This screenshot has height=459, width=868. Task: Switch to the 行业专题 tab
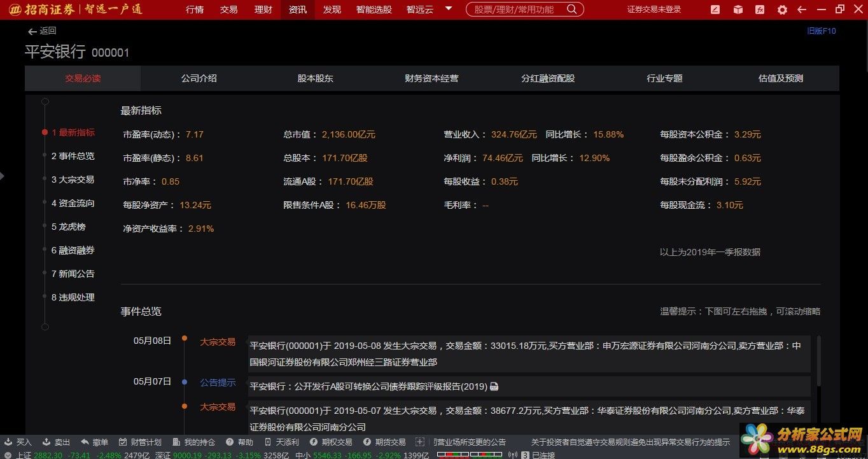click(664, 78)
